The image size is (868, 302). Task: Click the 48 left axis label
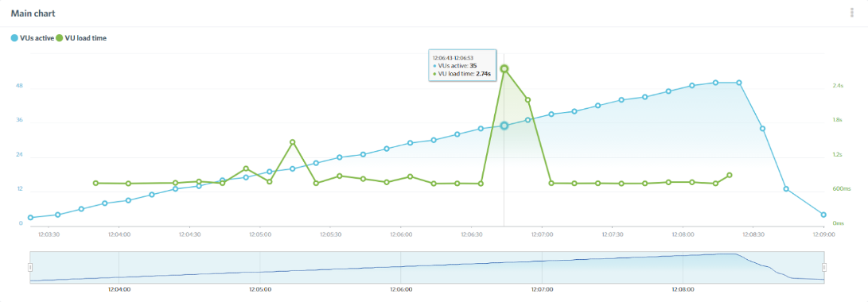pos(19,87)
